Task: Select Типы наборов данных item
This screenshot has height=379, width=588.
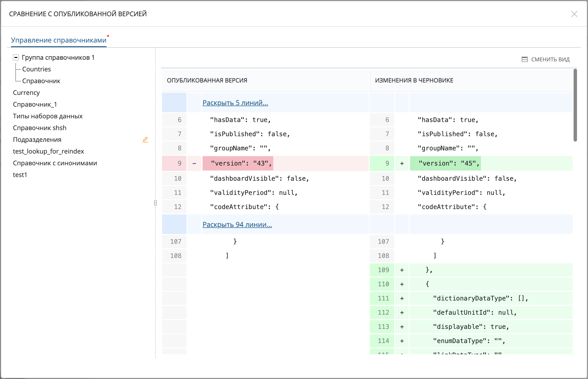Action: tap(48, 116)
